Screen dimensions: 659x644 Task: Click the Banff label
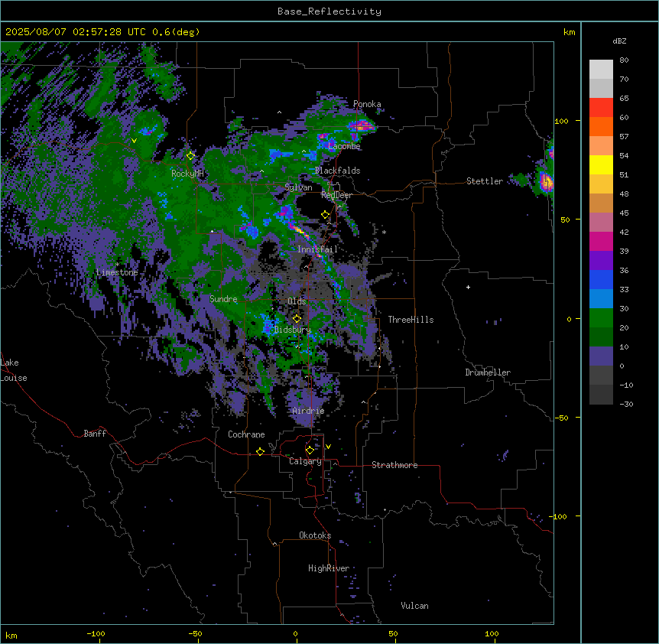tap(95, 434)
